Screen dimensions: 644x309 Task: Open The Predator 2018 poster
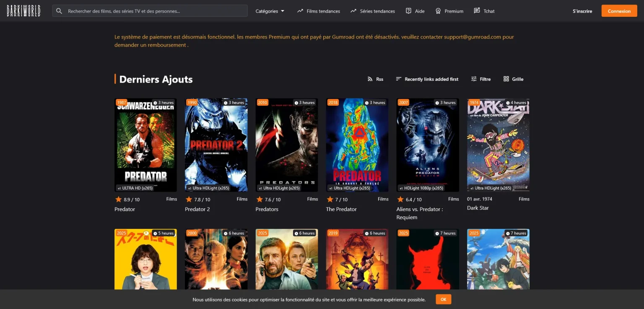(357, 145)
